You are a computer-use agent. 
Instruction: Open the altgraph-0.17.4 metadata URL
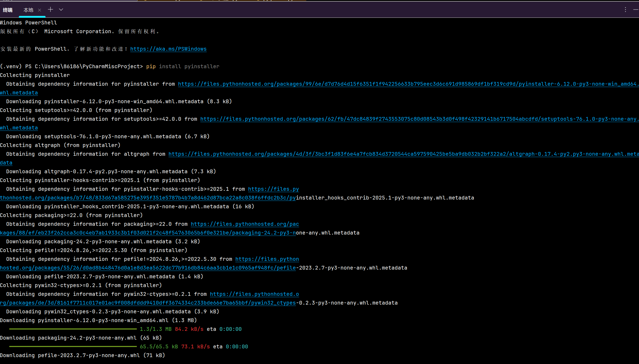click(403, 154)
